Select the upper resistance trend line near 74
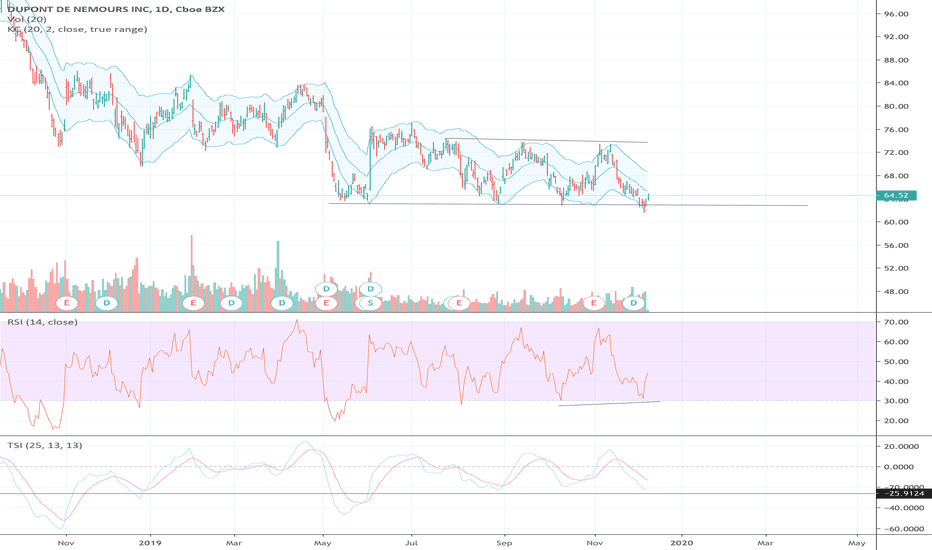 (546, 141)
